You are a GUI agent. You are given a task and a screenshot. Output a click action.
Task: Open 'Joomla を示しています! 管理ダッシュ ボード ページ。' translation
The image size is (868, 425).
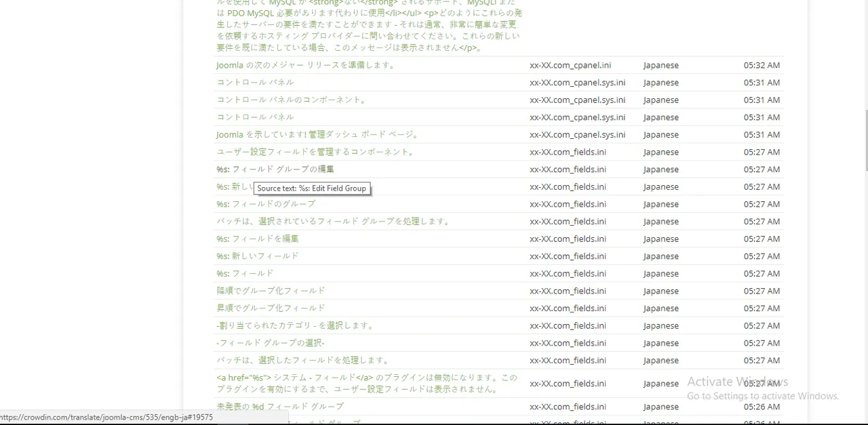tap(318, 134)
